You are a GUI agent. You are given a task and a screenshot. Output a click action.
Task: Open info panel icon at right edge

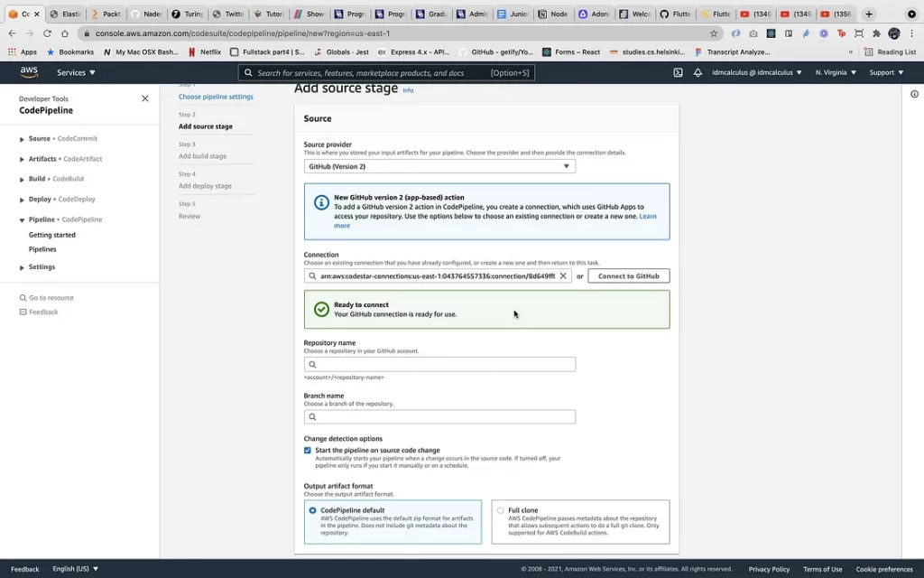(914, 94)
